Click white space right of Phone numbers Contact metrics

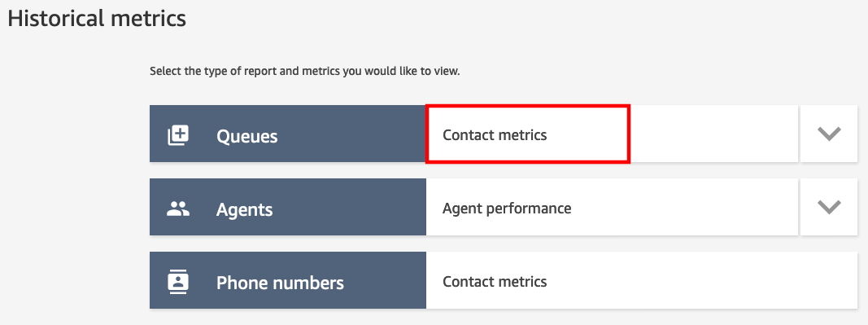(702, 280)
